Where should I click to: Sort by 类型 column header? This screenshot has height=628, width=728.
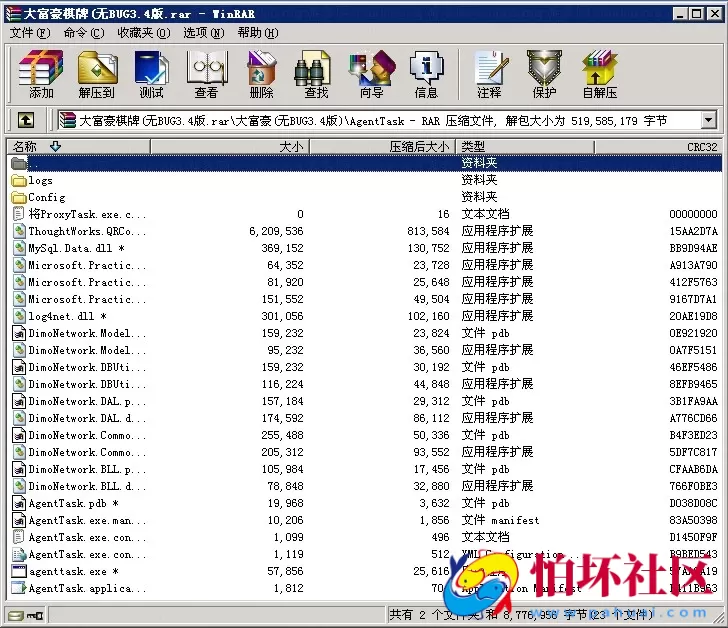(525, 147)
